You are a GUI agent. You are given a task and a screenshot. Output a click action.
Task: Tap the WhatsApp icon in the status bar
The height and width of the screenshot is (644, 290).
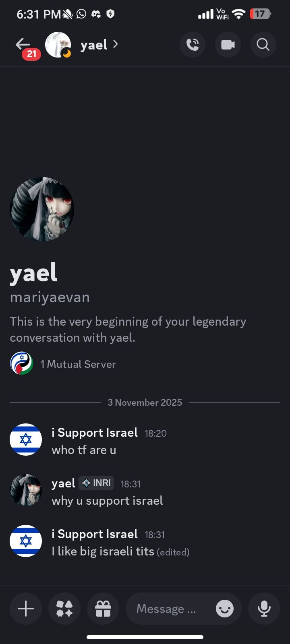coord(81,14)
